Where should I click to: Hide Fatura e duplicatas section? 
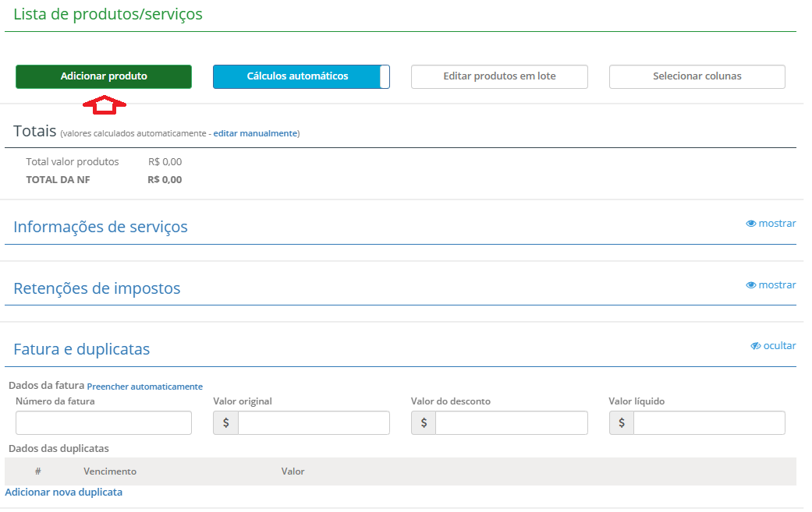tap(773, 345)
